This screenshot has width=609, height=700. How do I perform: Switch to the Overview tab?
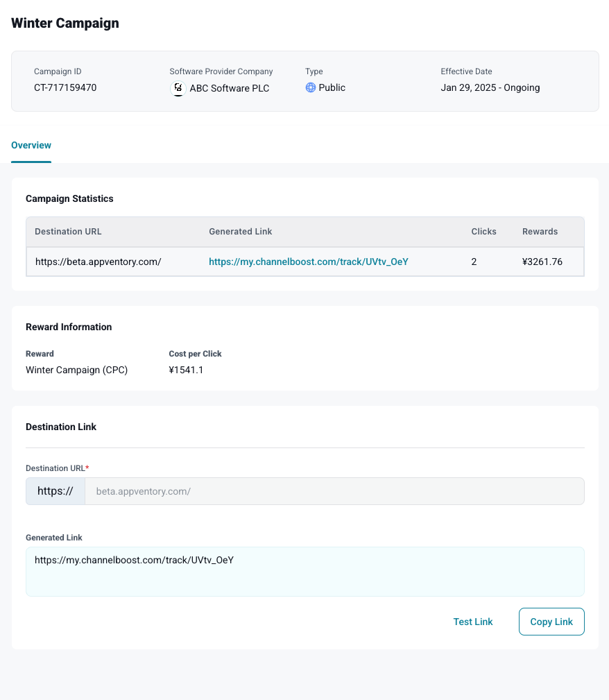(31, 145)
